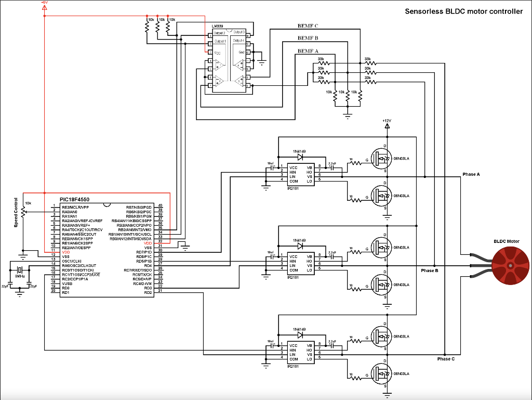
Task: Click the BEMF B label
Action: 308,38
